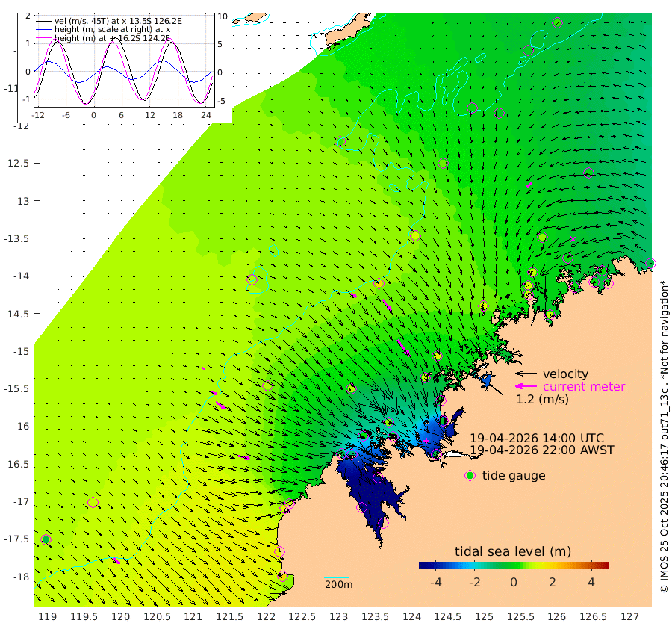672x632 pixels.
Task: Click the 'velocity' legend label
Action: (566, 374)
